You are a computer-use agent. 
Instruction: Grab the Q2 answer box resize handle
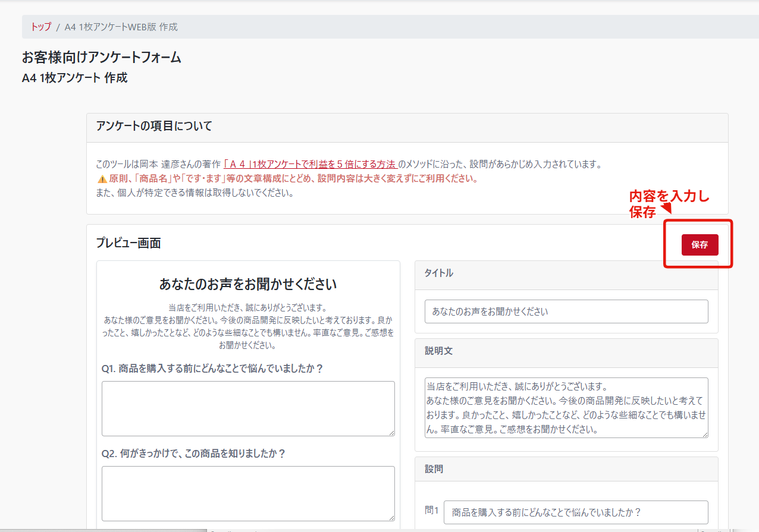[391, 518]
